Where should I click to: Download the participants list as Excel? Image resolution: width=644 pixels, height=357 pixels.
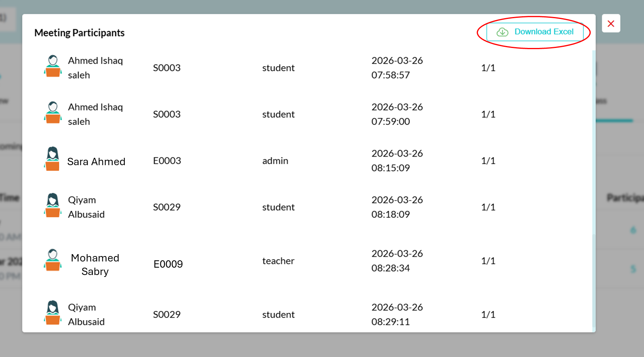tap(535, 32)
